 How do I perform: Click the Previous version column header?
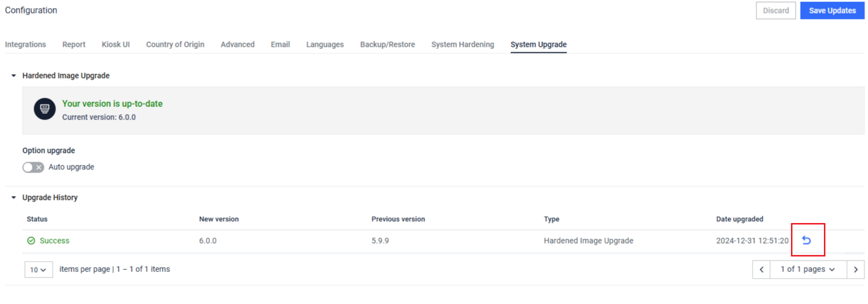pos(398,219)
